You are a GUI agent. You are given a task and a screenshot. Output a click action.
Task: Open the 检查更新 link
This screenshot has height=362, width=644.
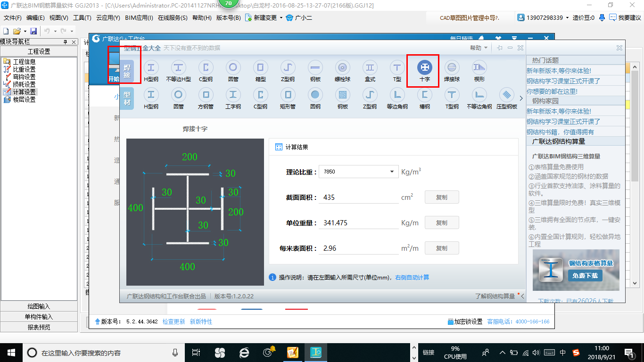(174, 321)
